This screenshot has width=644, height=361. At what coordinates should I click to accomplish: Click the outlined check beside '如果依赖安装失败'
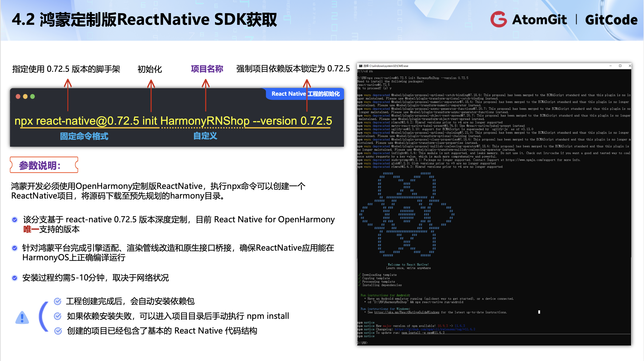[58, 316]
